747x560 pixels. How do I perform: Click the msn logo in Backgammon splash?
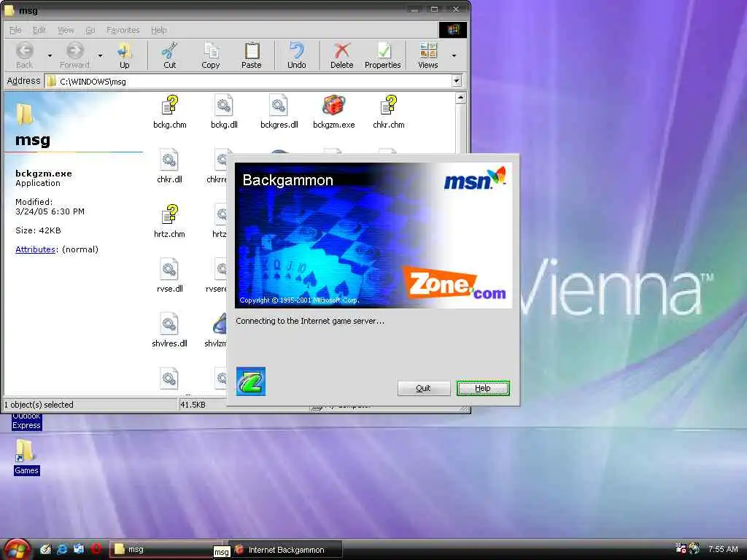(x=474, y=179)
